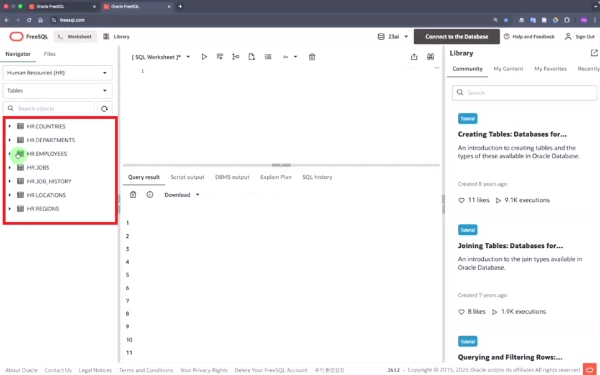This screenshot has height=375, width=600.
Task: Click the browser bookmark star icon
Action: 506,20
